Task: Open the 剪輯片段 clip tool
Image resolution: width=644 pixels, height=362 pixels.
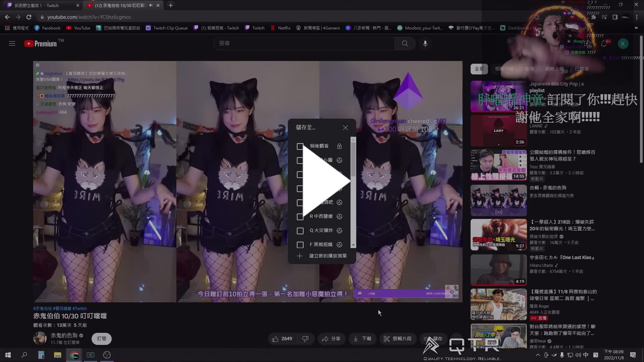Action: click(x=398, y=339)
